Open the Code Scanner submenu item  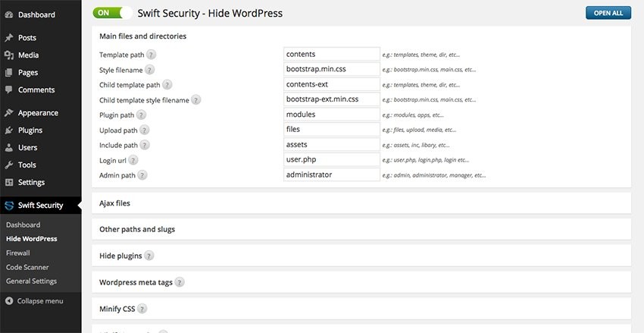[x=27, y=267]
